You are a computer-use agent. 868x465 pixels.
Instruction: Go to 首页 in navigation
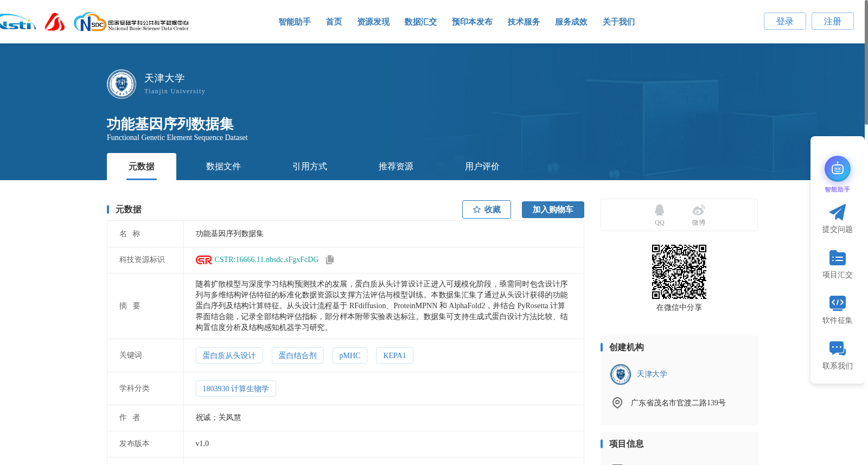(334, 22)
